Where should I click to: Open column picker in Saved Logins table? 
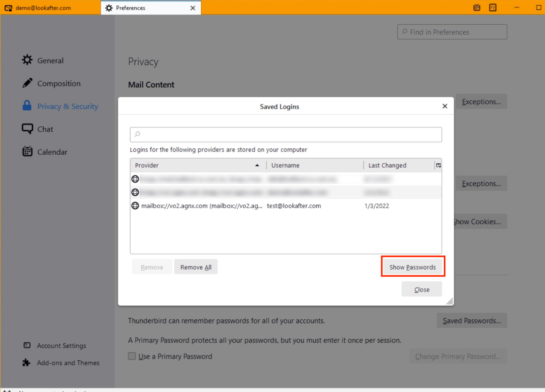[438, 166]
